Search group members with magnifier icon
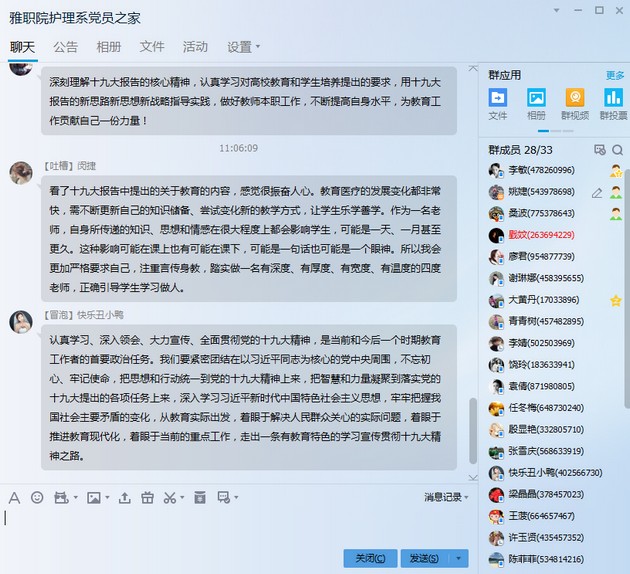Viewport: 630px width, 574px height. tap(617, 150)
